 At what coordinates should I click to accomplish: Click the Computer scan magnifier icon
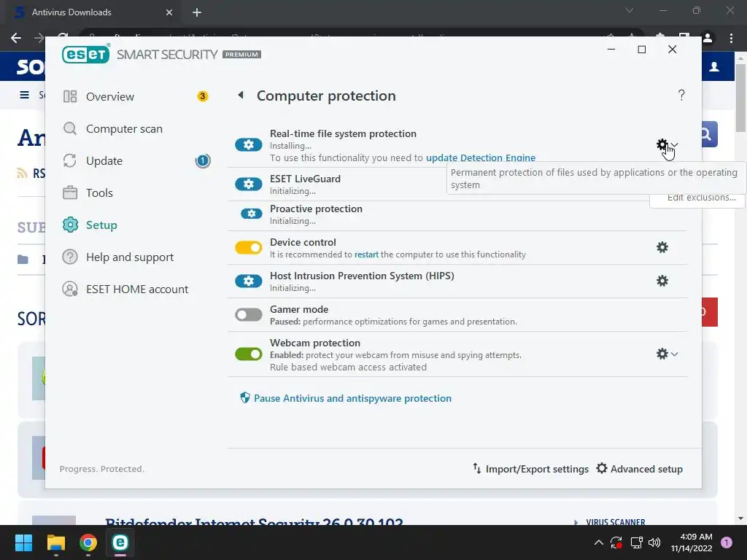70,128
